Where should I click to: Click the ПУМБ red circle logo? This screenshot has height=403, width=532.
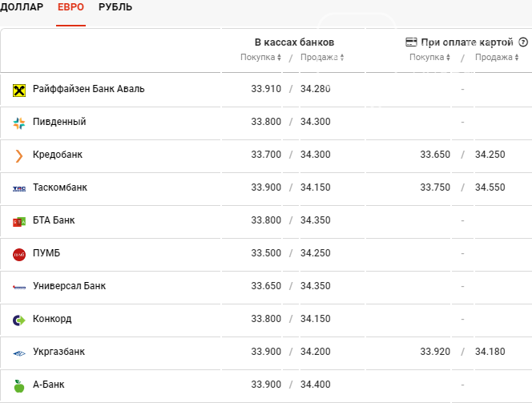coord(19,255)
